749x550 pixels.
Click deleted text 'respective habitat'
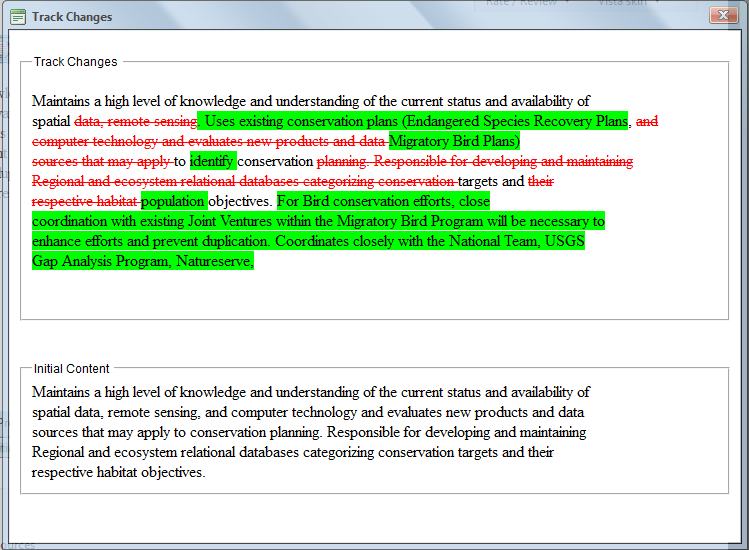[85, 202]
